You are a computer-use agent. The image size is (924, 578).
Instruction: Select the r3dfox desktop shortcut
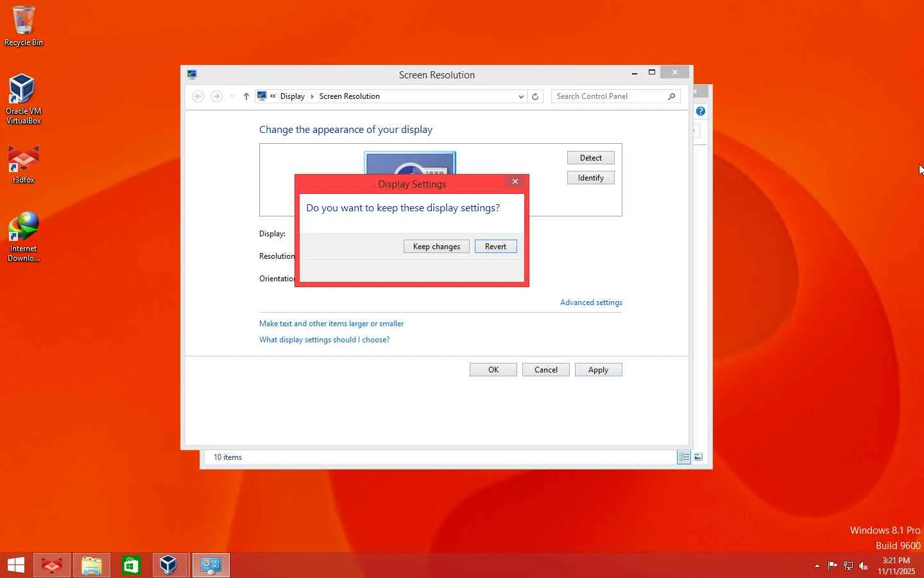point(23,164)
